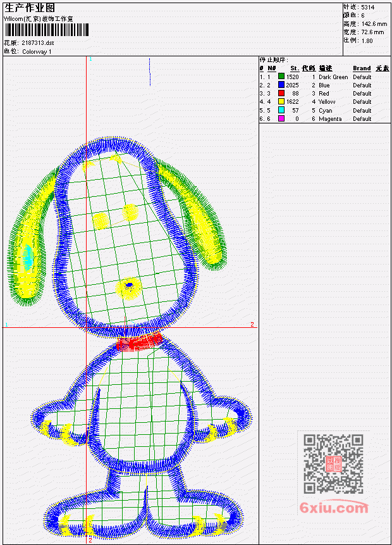
Task: Click the 'Colorway 1' label
Action: click(x=37, y=52)
